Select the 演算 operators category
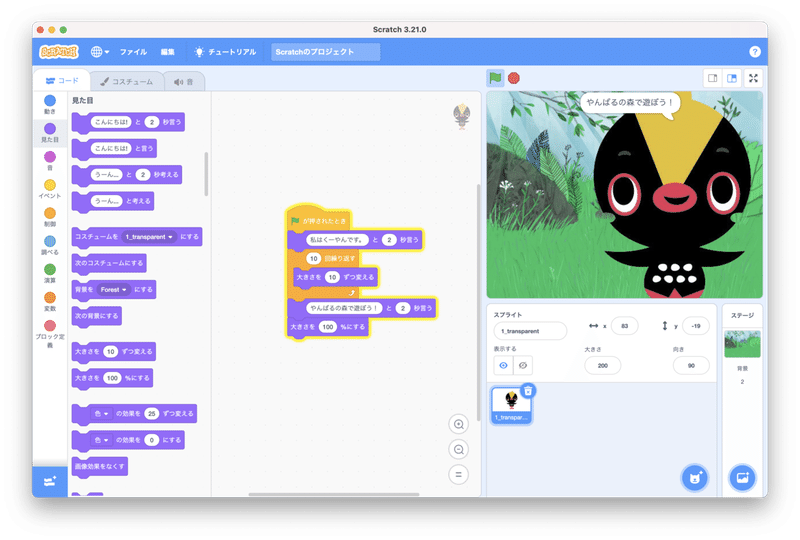The height and width of the screenshot is (540, 800). coord(49,273)
